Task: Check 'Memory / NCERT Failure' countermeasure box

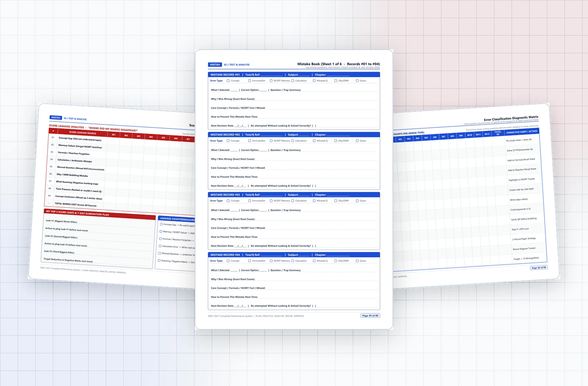Action: click(161, 232)
